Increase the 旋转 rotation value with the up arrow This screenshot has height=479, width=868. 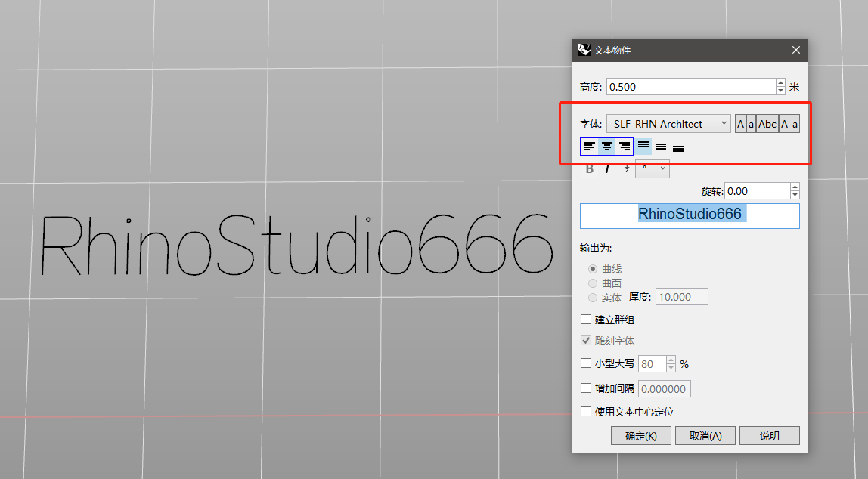795,187
